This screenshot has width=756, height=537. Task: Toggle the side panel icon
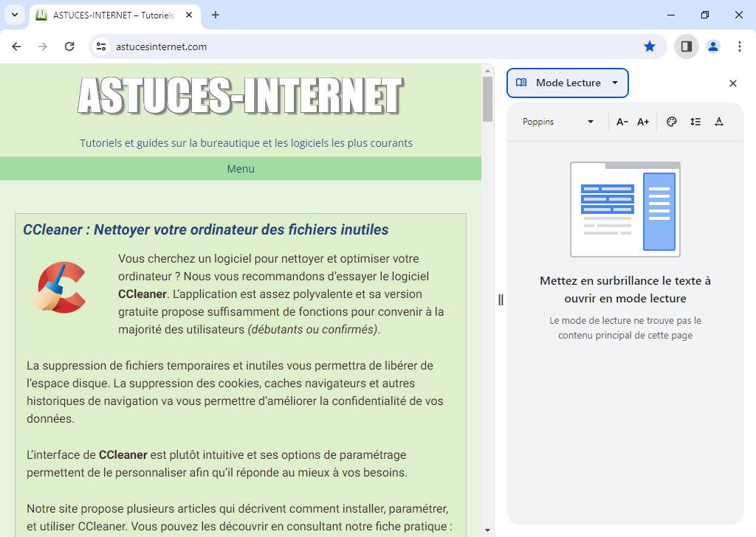[686, 46]
